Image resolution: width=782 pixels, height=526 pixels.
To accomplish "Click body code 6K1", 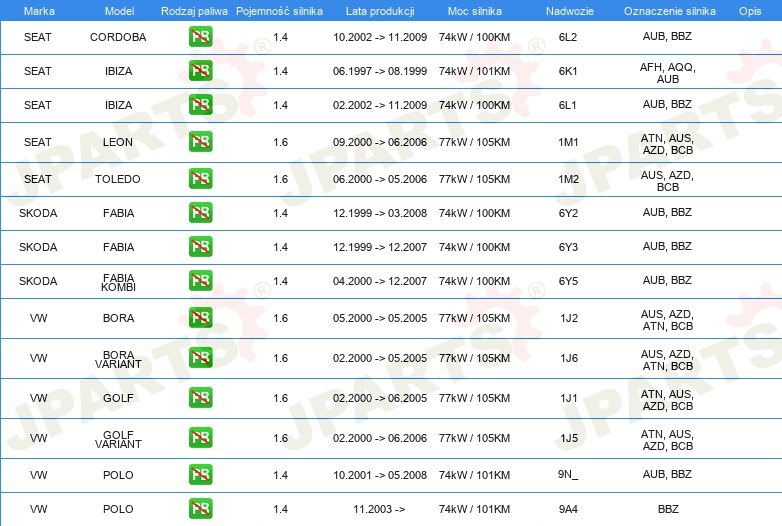I will pyautogui.click(x=568, y=71).
